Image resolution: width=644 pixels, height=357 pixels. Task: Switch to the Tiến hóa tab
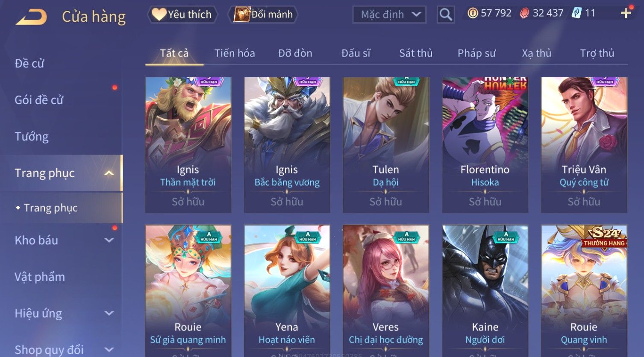(235, 53)
